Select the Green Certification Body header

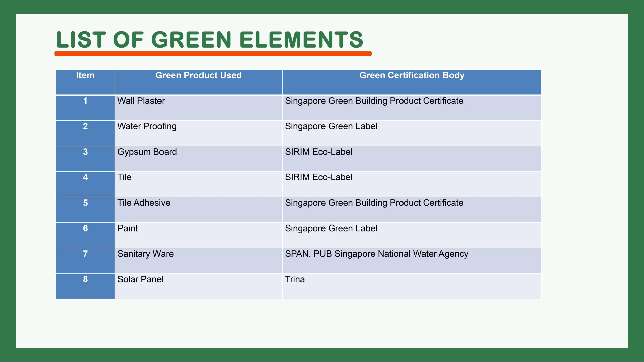click(412, 75)
